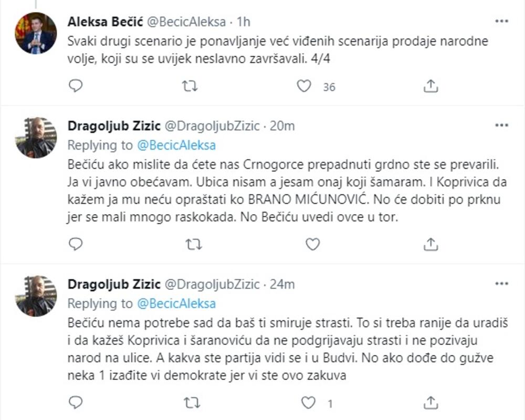Reply to the 24m Dragoljub Zizic tweet
Image resolution: width=525 pixels, height=420 pixels.
click(x=76, y=403)
